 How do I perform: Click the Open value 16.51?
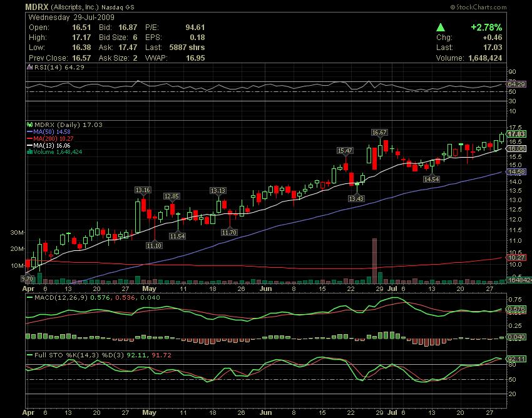[x=81, y=28]
